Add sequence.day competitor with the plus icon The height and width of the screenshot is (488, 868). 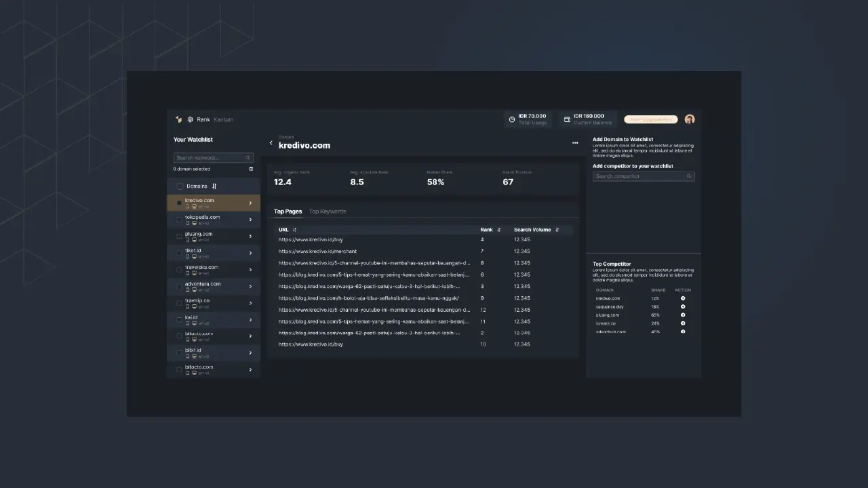click(683, 307)
